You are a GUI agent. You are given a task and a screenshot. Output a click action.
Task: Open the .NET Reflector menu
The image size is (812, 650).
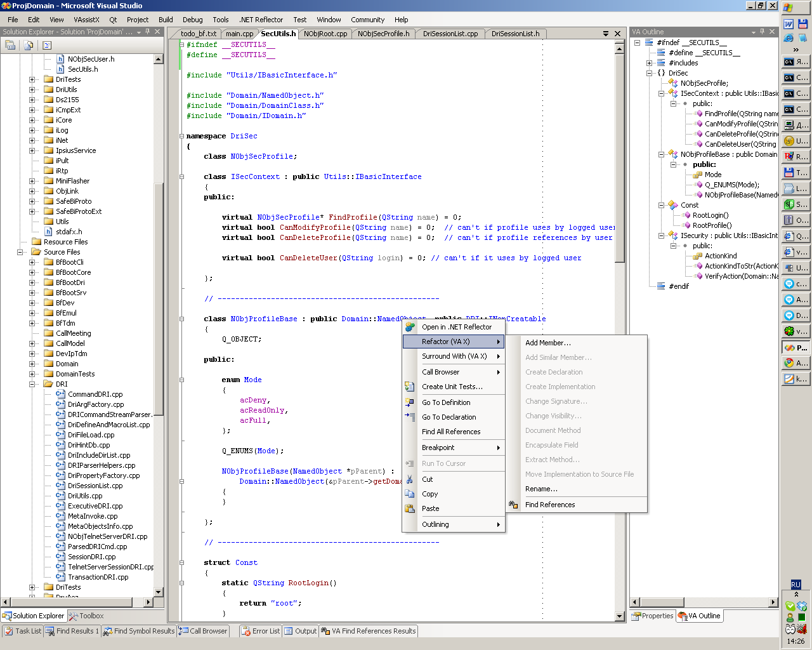tap(261, 20)
